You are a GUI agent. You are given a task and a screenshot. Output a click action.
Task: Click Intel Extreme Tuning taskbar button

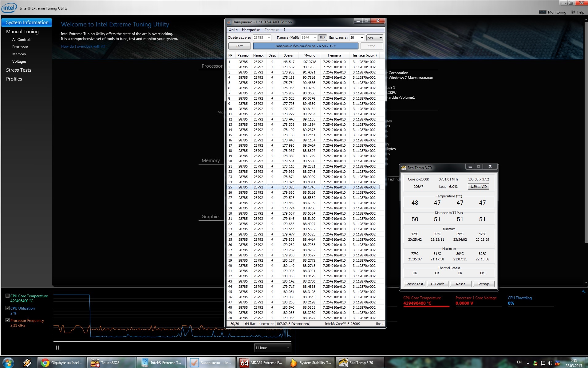click(161, 363)
